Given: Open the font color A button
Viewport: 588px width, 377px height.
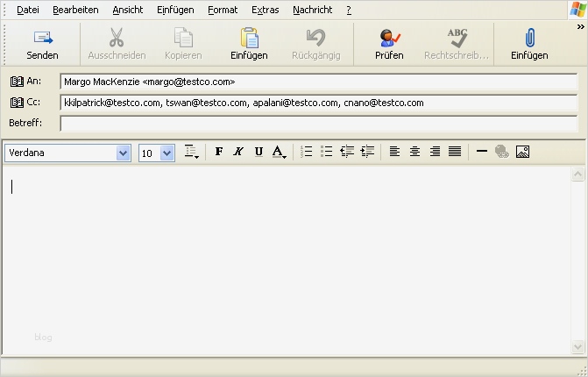Looking at the screenshot, I should tap(279, 152).
